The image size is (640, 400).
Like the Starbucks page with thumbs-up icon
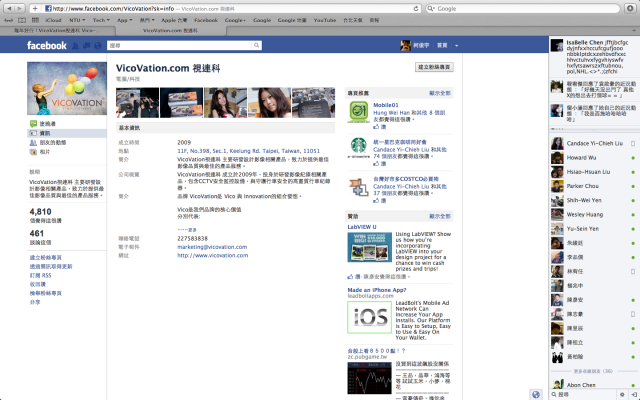376,164
